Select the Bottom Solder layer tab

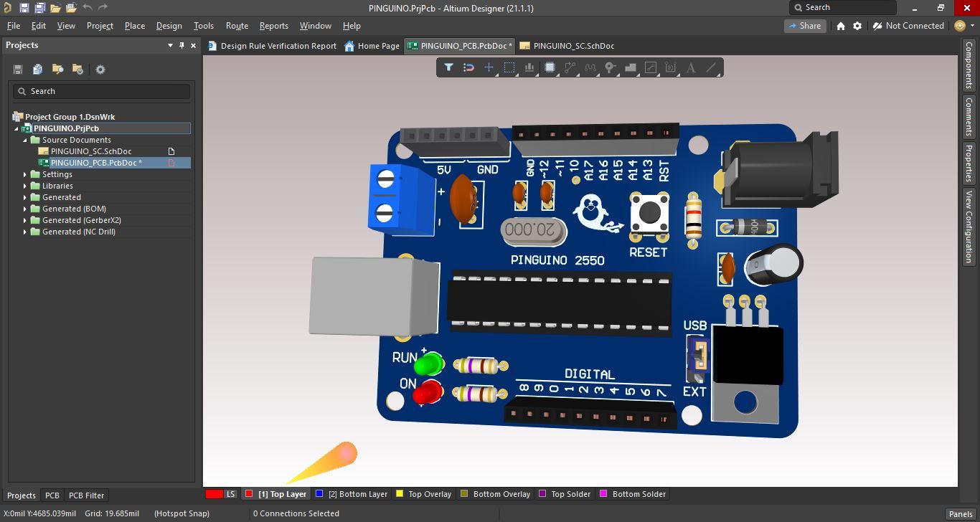(633, 494)
